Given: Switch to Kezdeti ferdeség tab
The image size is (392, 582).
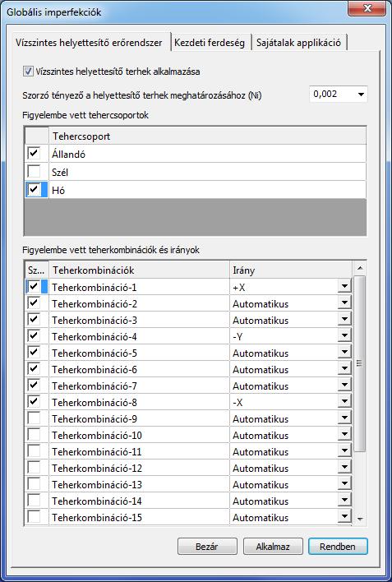Looking at the screenshot, I should (210, 43).
